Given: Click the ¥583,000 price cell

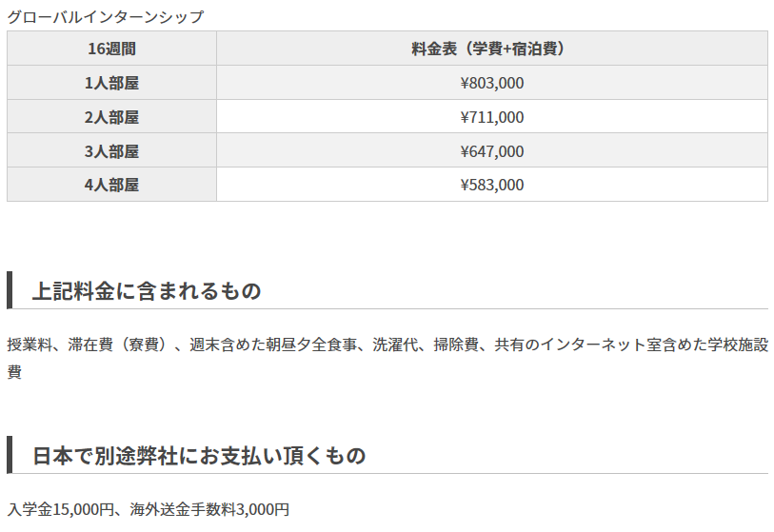Looking at the screenshot, I should coord(491,185).
